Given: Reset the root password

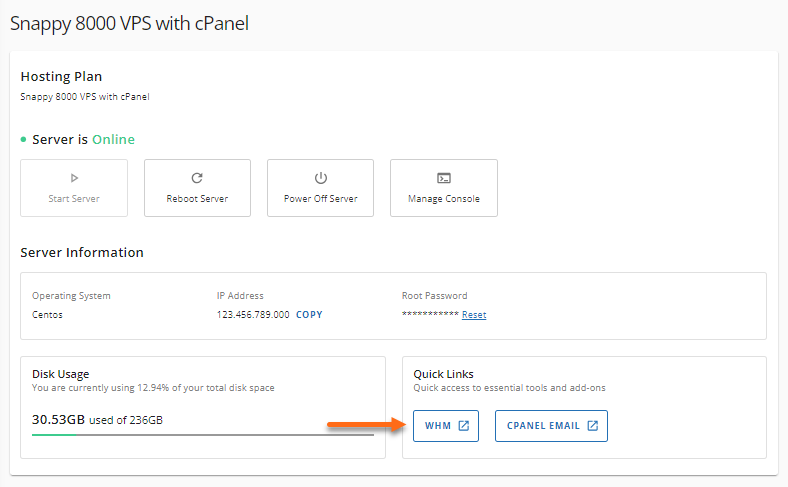Looking at the screenshot, I should pos(474,314).
